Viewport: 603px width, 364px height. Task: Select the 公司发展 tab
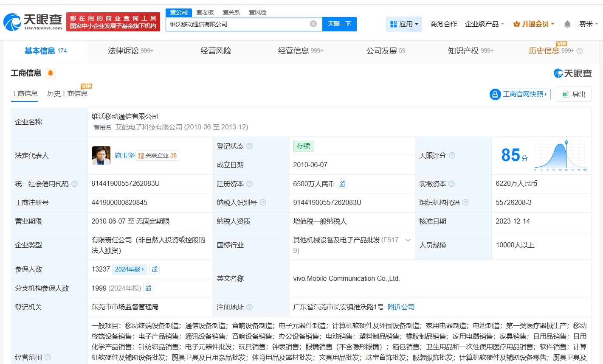click(x=386, y=51)
